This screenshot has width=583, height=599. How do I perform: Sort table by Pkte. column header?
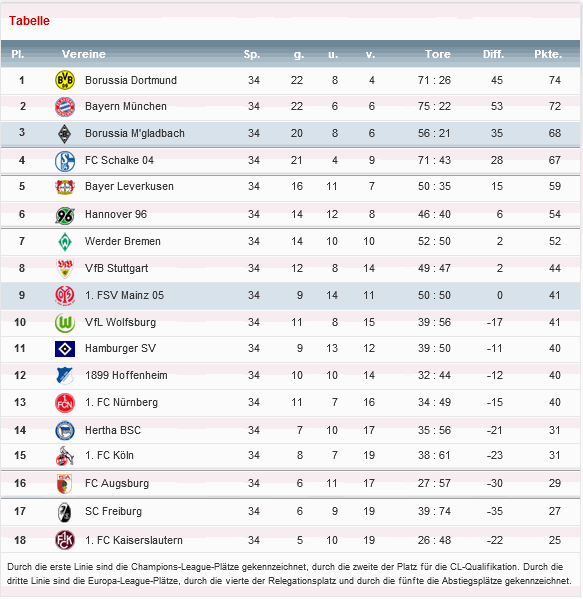[x=548, y=54]
